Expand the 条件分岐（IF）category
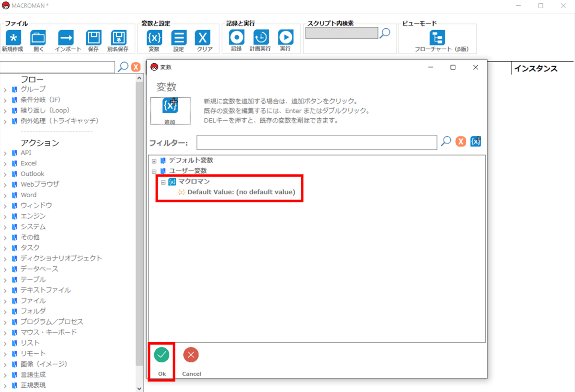This screenshot has height=392, width=575. coord(5,100)
